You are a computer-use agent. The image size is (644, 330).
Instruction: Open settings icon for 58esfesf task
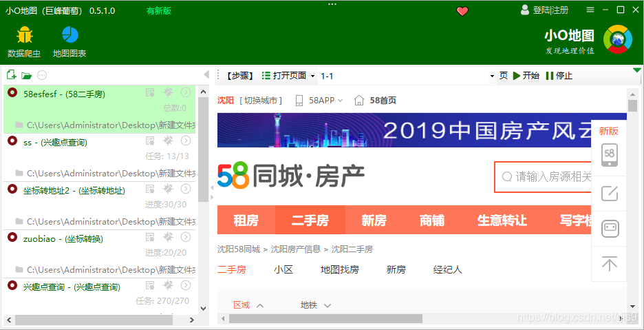[150, 92]
